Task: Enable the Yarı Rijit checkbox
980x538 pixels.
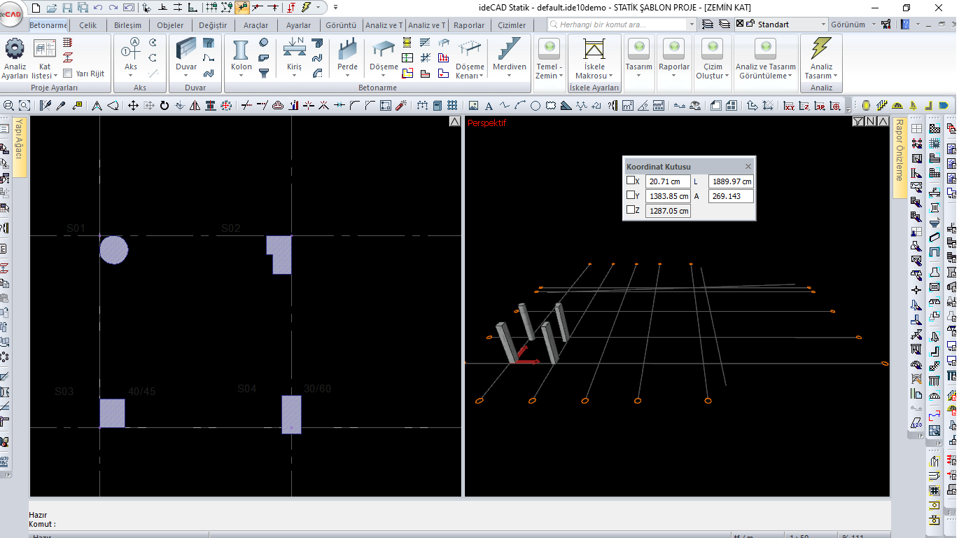Action: (x=68, y=74)
